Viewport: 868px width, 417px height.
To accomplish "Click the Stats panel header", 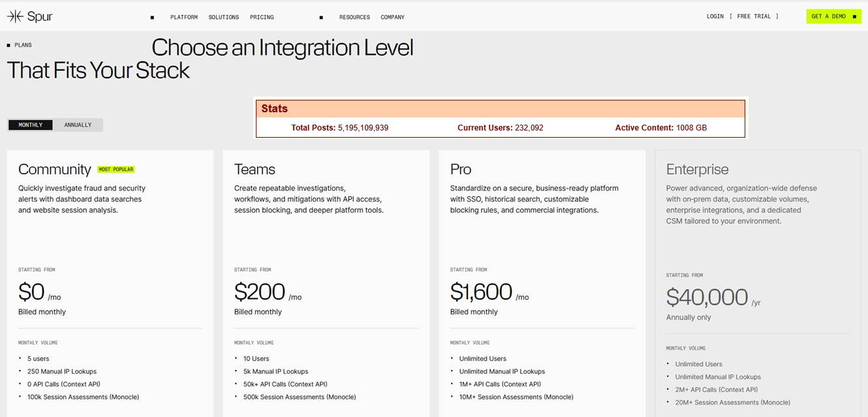I will 500,109.
